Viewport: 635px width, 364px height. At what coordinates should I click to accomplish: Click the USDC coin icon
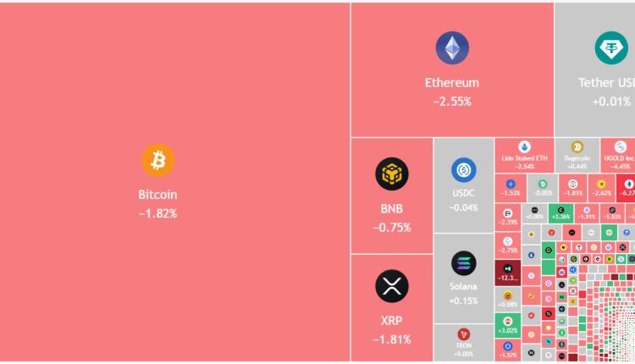tap(463, 170)
